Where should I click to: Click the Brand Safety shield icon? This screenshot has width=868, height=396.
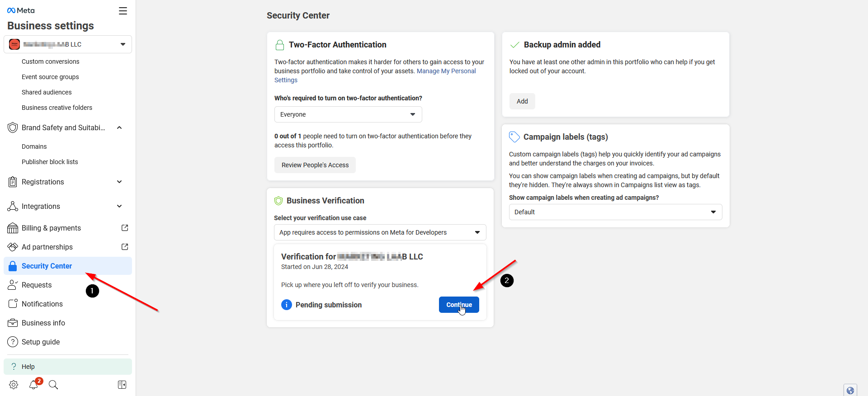[x=13, y=127]
